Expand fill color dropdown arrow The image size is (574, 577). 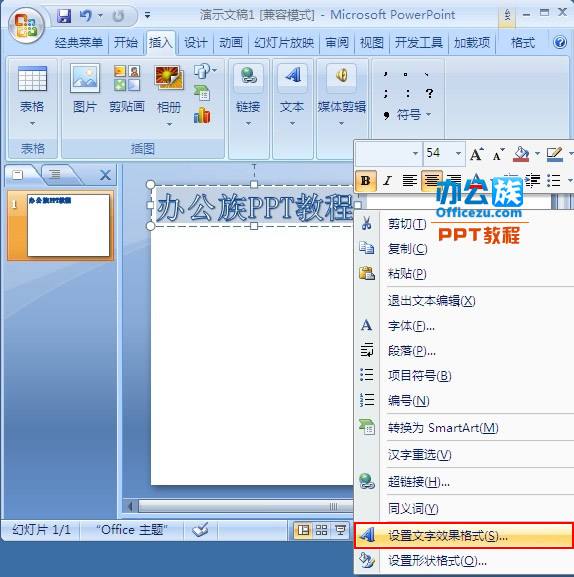[x=537, y=153]
